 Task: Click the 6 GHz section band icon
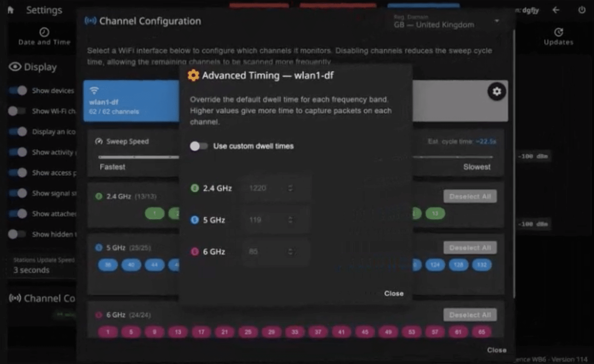99,315
